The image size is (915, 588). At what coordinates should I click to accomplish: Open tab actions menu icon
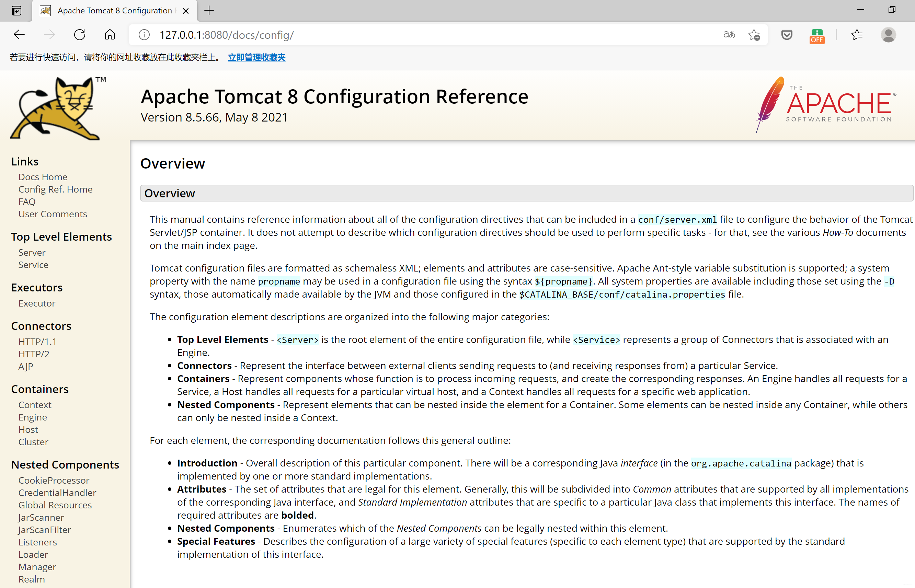(x=16, y=11)
